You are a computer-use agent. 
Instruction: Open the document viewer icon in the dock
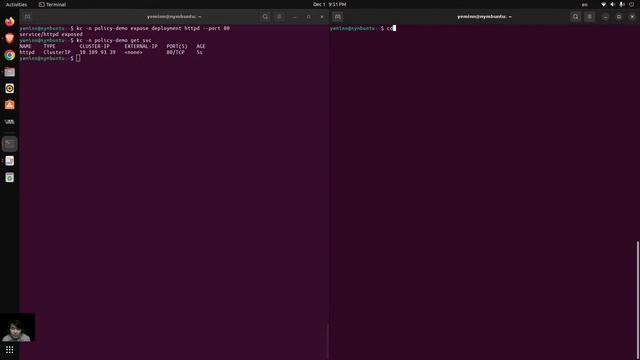click(9, 161)
